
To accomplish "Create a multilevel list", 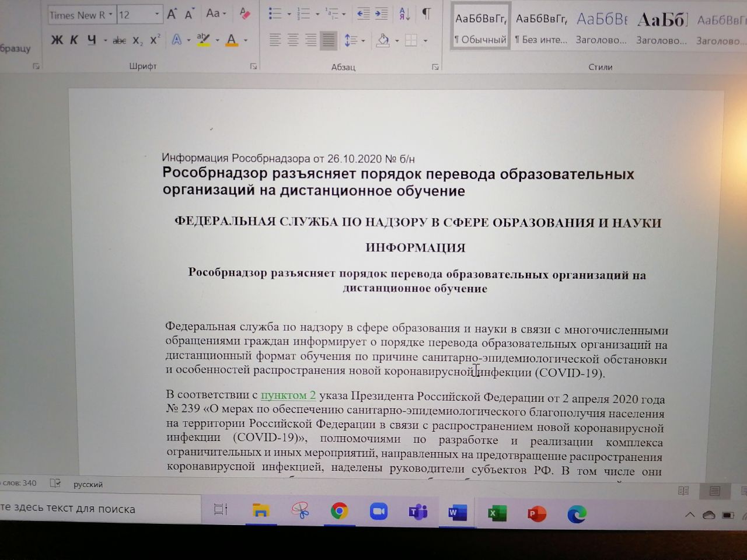I will pos(332,13).
